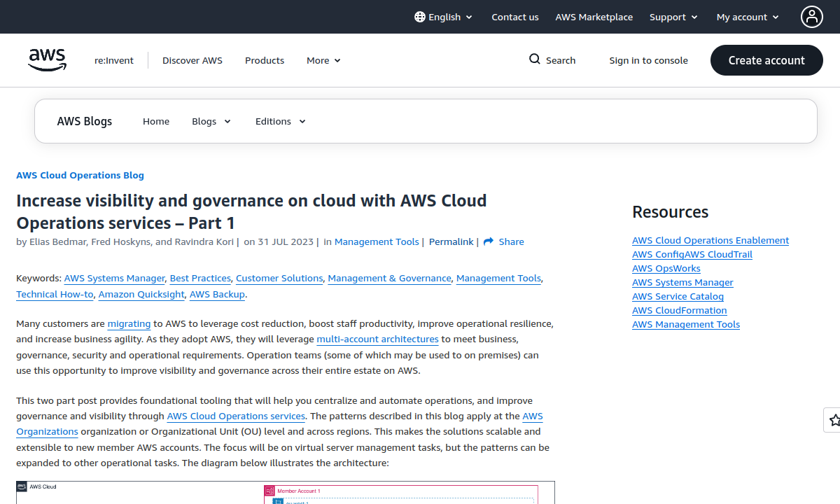Follow the migrating link in article
Image resolution: width=840 pixels, height=504 pixels.
click(129, 323)
